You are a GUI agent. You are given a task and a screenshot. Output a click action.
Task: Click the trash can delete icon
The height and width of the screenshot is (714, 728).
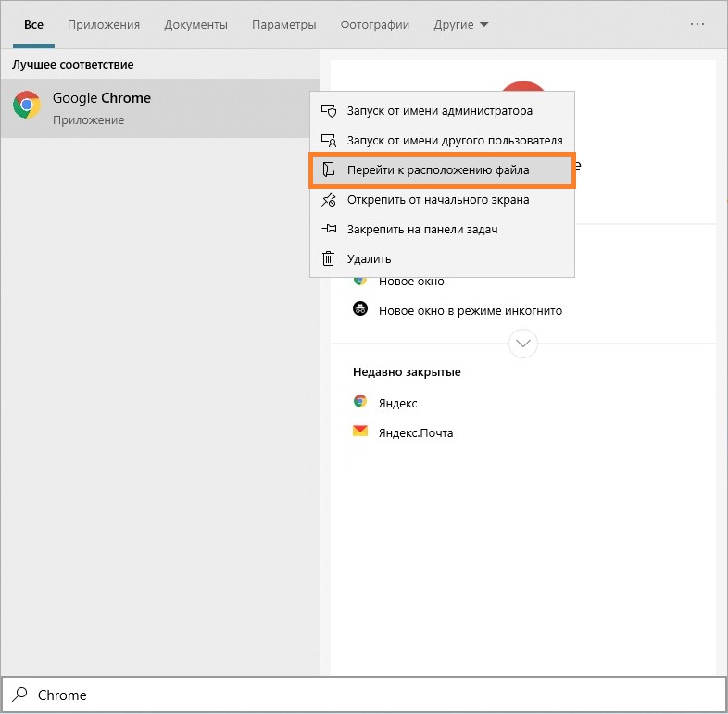tap(328, 259)
